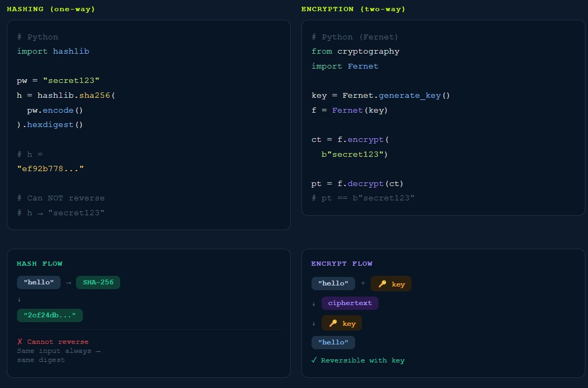Viewport: 588px width, 388px height.
Task: Click the key chip beside the plus sign
Action: (x=391, y=284)
